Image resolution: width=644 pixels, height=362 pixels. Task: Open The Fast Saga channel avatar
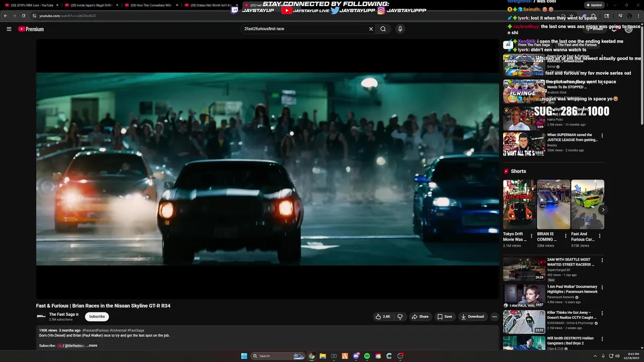[41, 316]
